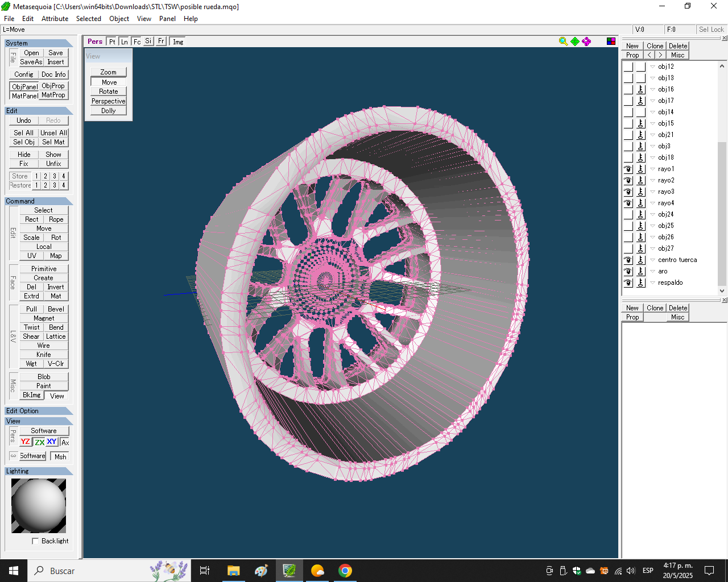This screenshot has height=582, width=728.
Task: Click the lock key icon for aro
Action: coord(640,271)
